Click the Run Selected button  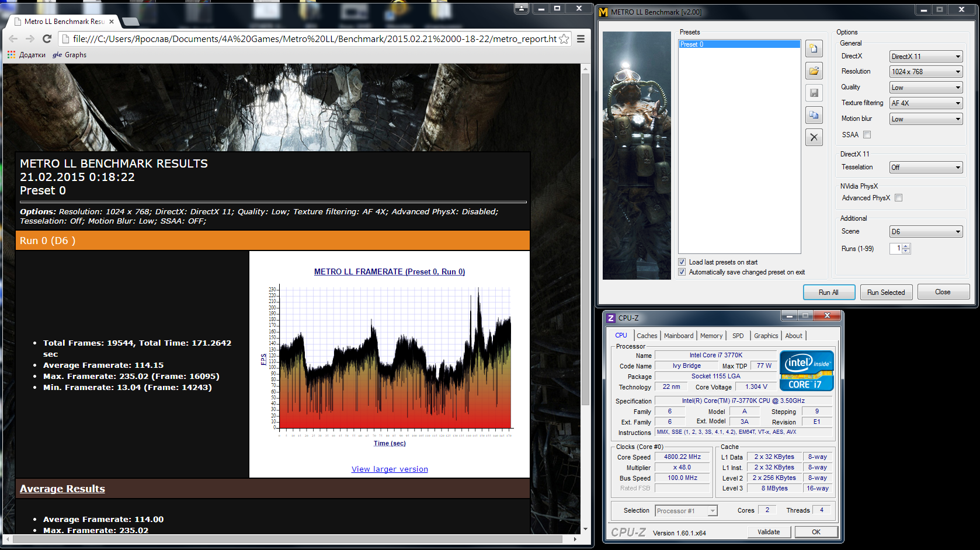[886, 292]
